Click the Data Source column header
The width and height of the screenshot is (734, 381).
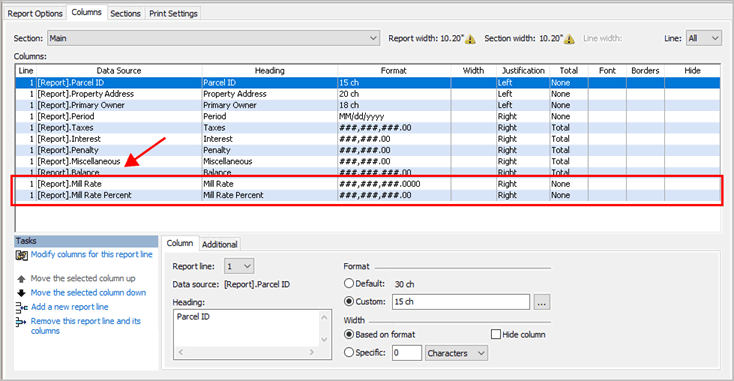pyautogui.click(x=119, y=71)
